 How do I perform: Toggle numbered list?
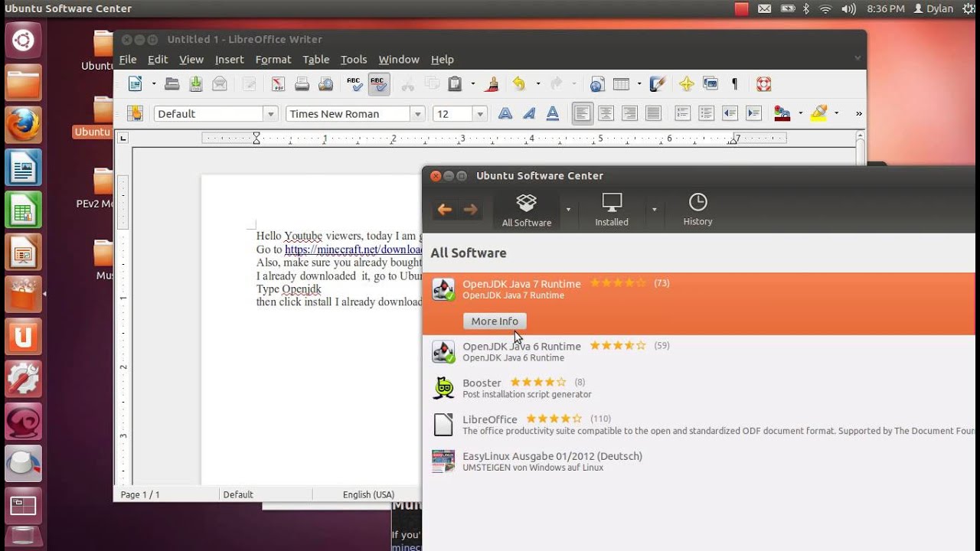coord(682,113)
